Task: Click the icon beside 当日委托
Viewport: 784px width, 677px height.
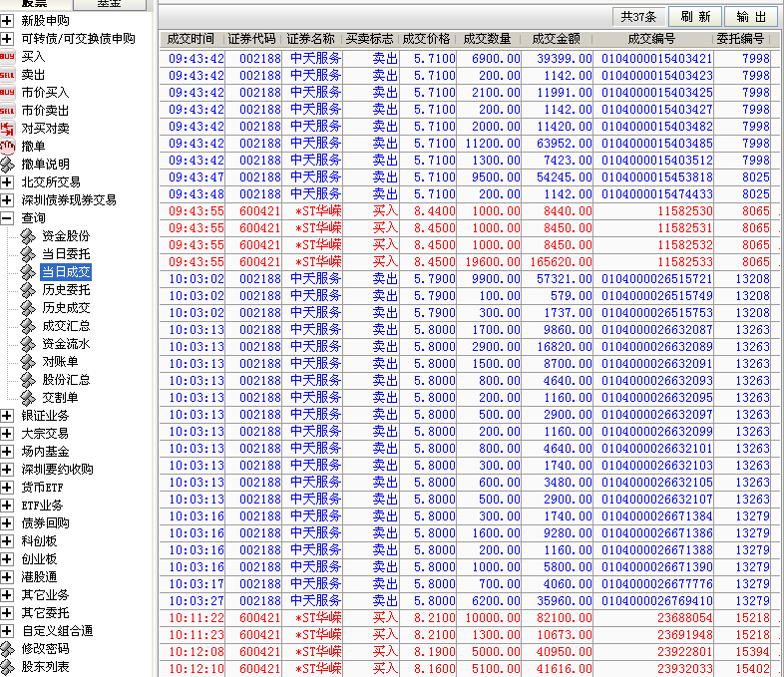Action: tap(28, 254)
